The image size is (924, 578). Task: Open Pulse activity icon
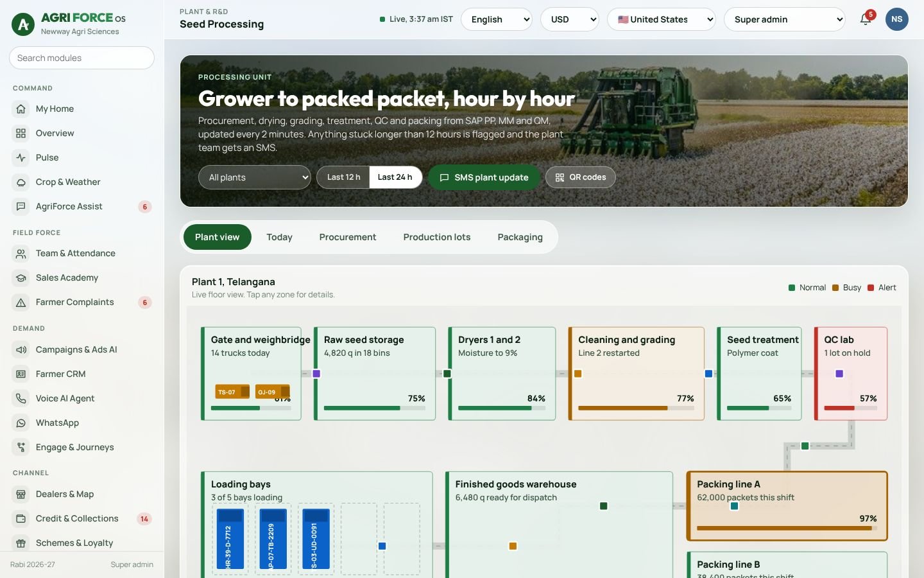click(x=21, y=158)
